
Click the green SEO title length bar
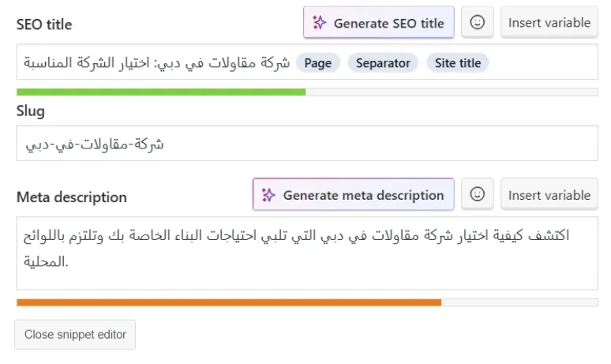(161, 92)
